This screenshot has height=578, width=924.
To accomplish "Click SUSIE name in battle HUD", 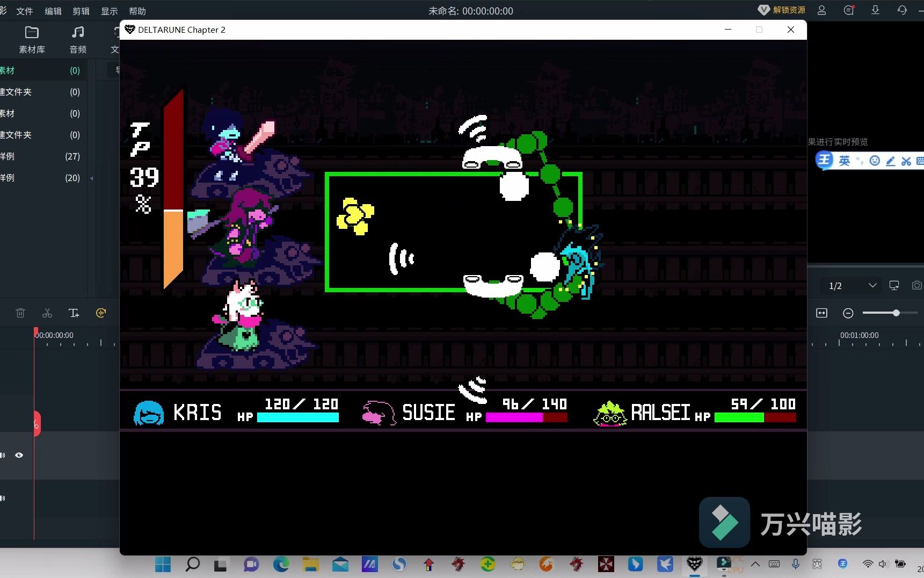I will pyautogui.click(x=428, y=413).
